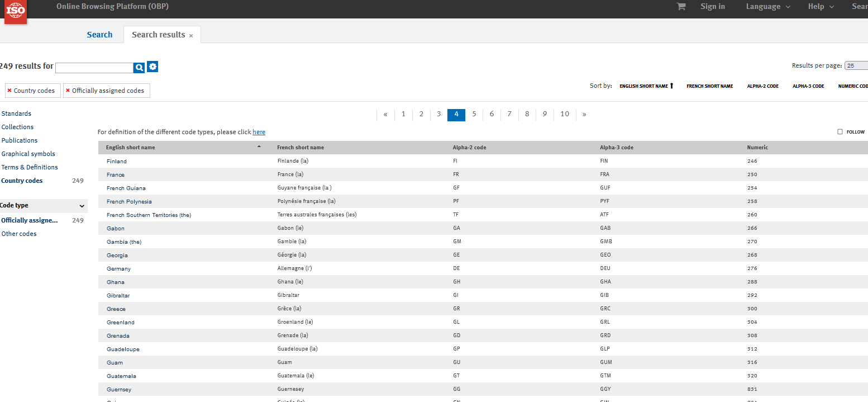Open the Ghana country entry
Image resolution: width=868 pixels, height=402 pixels.
tap(116, 282)
